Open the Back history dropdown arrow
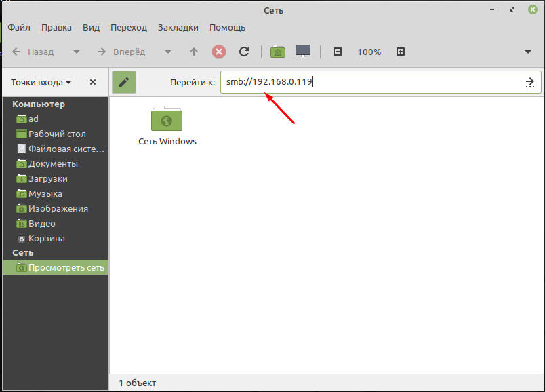This screenshot has height=392, width=545. (x=77, y=52)
